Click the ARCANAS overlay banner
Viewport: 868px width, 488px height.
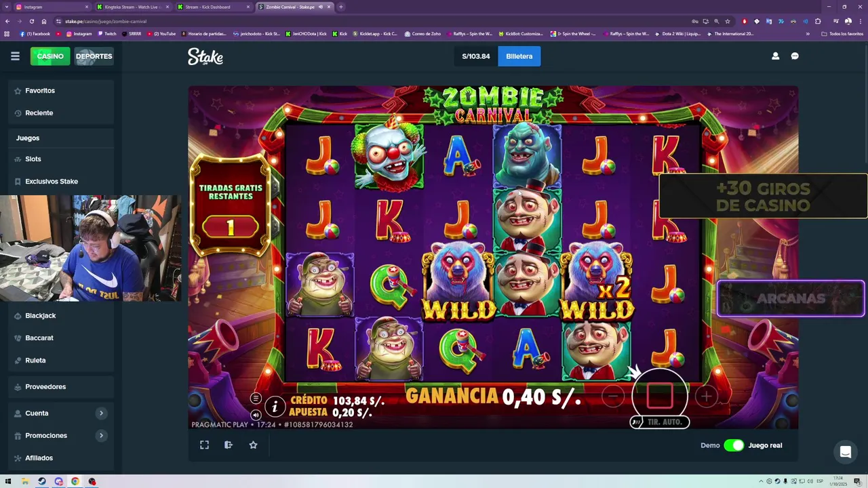(790, 298)
